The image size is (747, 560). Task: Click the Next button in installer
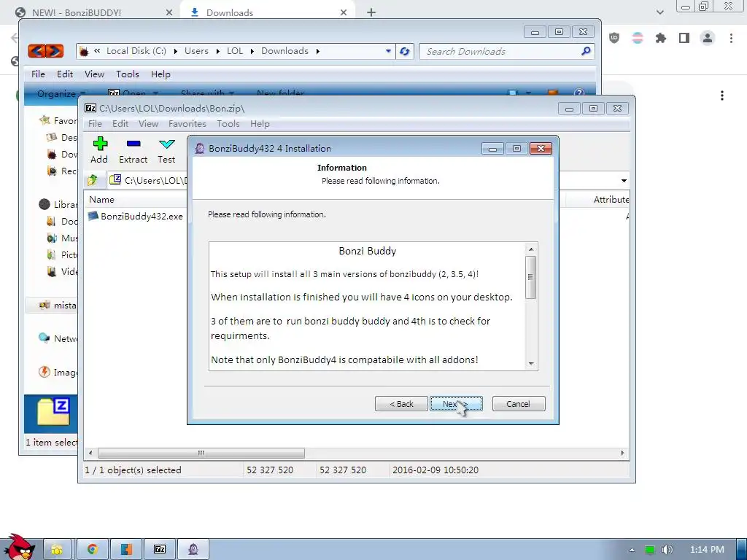click(x=456, y=404)
